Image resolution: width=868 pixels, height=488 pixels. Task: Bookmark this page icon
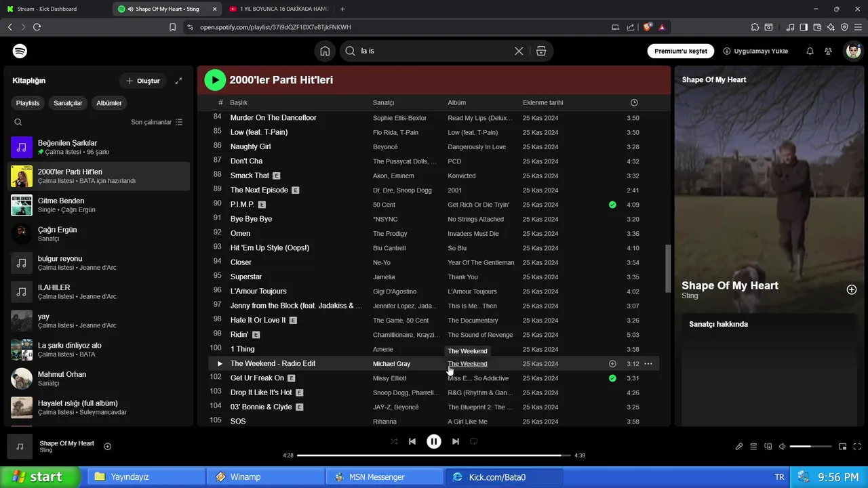172,27
